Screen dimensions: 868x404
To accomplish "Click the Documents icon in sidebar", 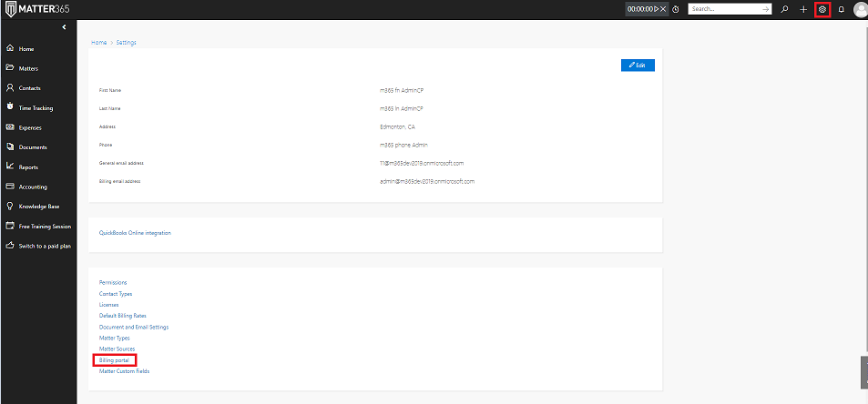I will point(9,147).
